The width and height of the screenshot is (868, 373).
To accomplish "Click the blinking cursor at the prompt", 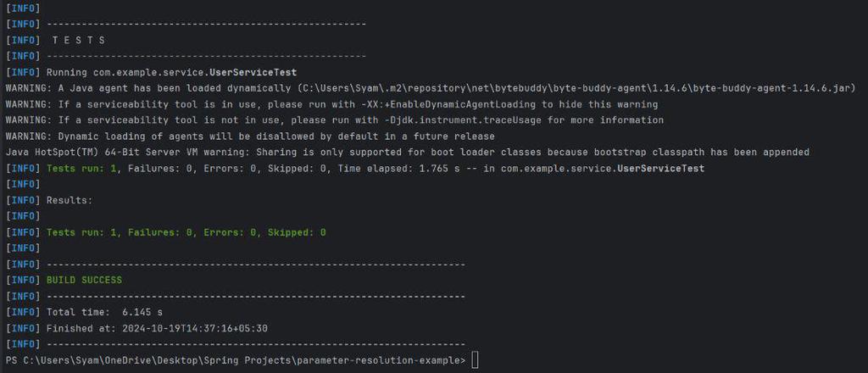I will [476, 361].
